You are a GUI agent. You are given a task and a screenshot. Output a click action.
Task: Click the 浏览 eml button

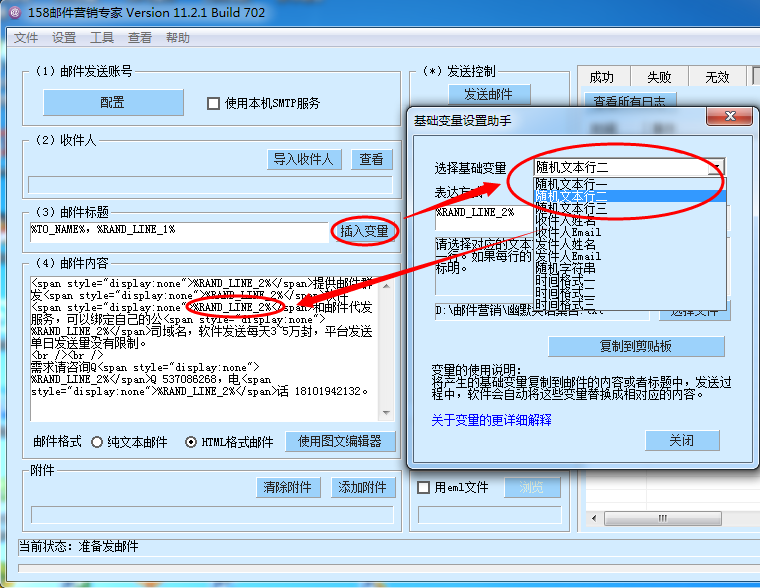[x=532, y=487]
